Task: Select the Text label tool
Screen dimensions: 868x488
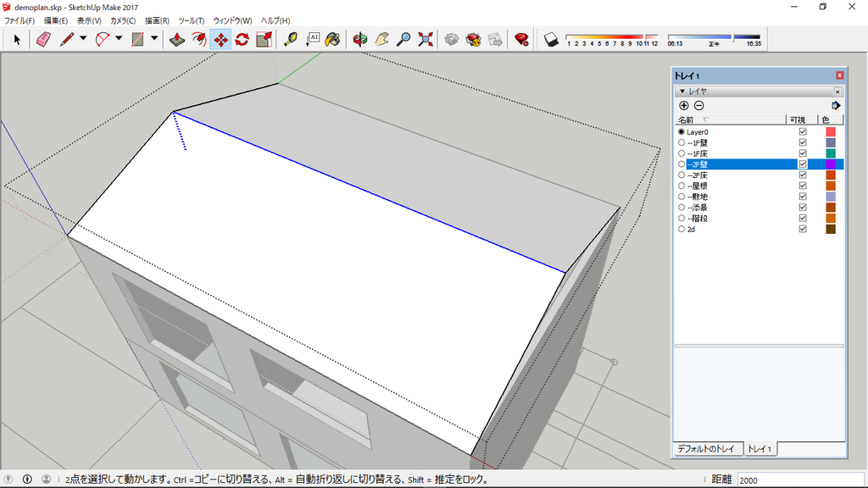Action: click(312, 40)
